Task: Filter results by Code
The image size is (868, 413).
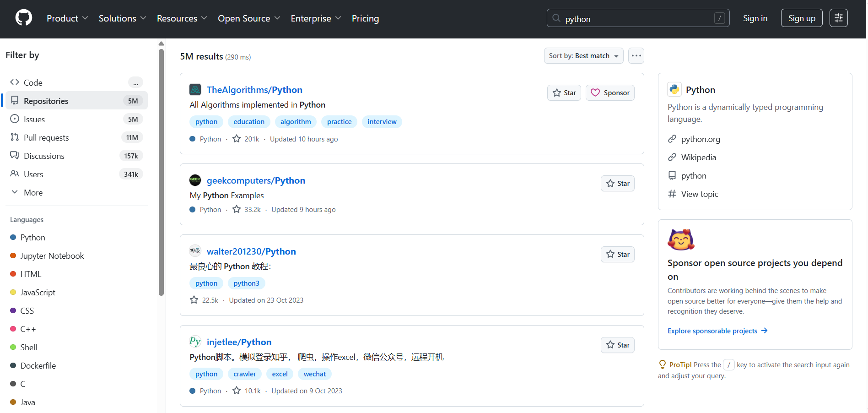Action: [76, 82]
